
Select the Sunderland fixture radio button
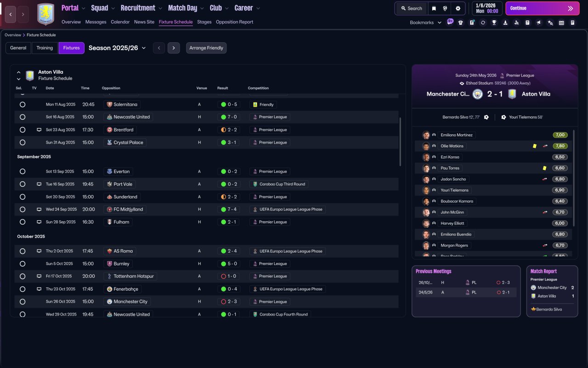pos(23,197)
